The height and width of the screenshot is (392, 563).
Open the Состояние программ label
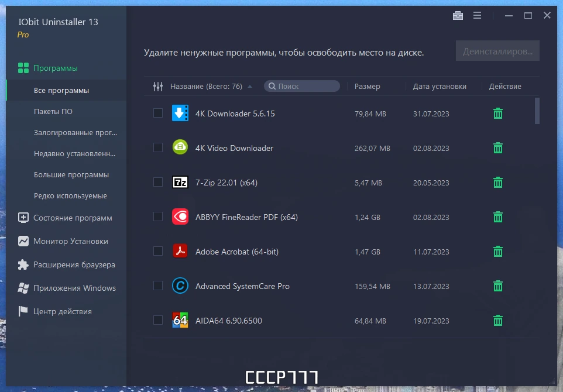tap(73, 218)
